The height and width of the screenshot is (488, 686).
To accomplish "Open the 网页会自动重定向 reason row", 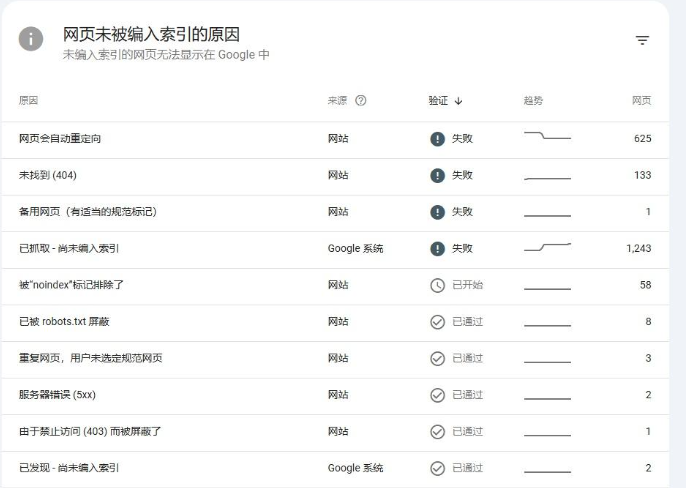I will tap(60, 139).
